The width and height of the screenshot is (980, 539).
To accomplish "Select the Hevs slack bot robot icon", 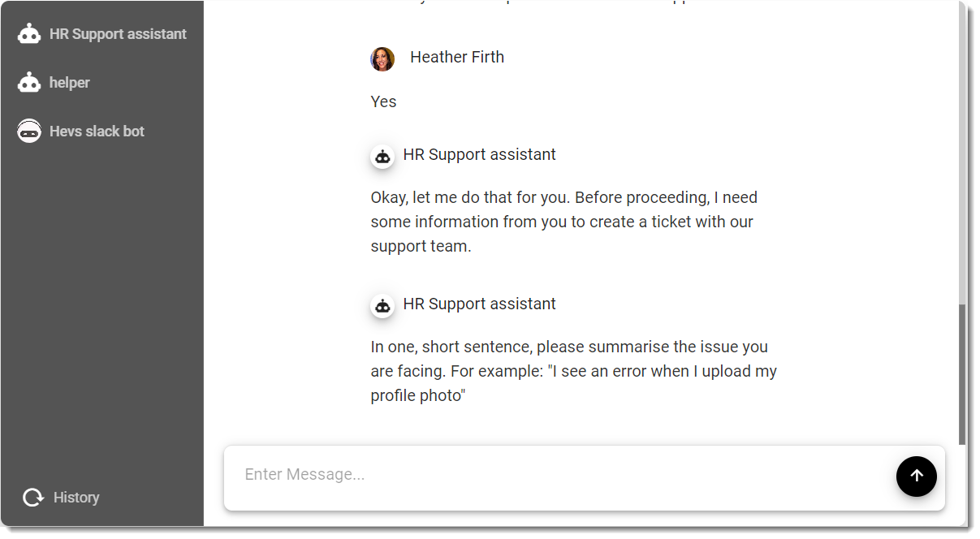I will click(29, 131).
